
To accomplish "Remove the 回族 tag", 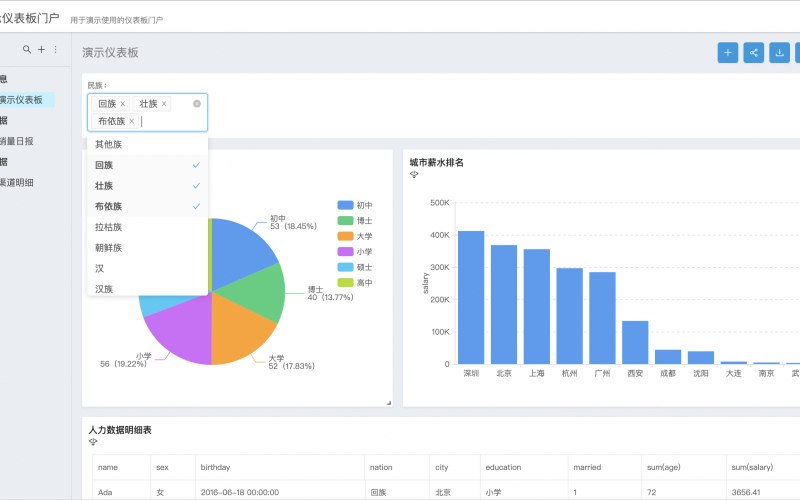I will (122, 104).
